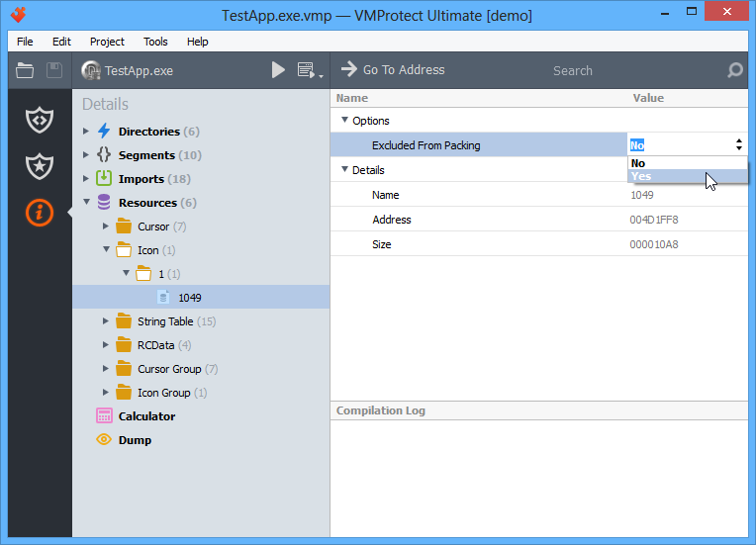Collapse the Resources tree node
This screenshot has width=756, height=545.
coord(86,202)
